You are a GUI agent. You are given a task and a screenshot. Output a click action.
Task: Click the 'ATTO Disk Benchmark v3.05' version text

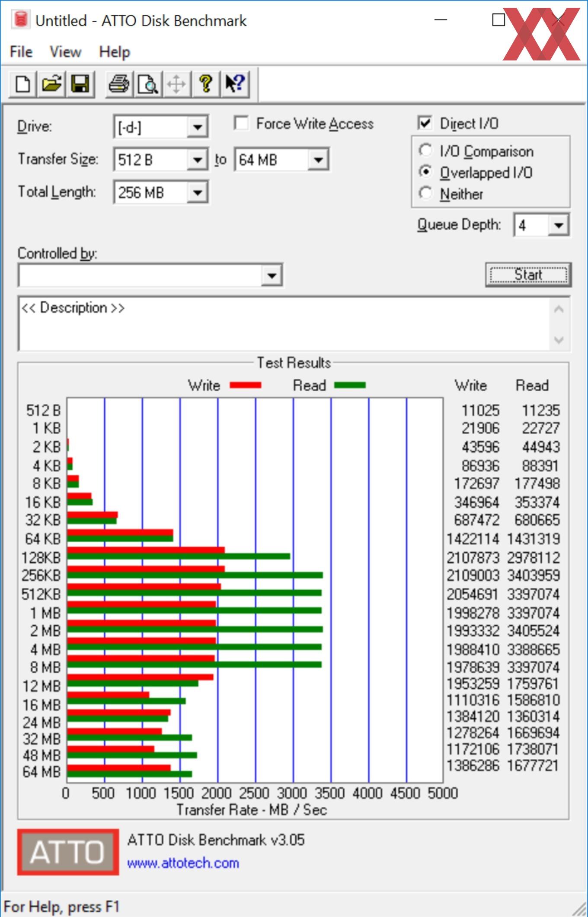216,840
